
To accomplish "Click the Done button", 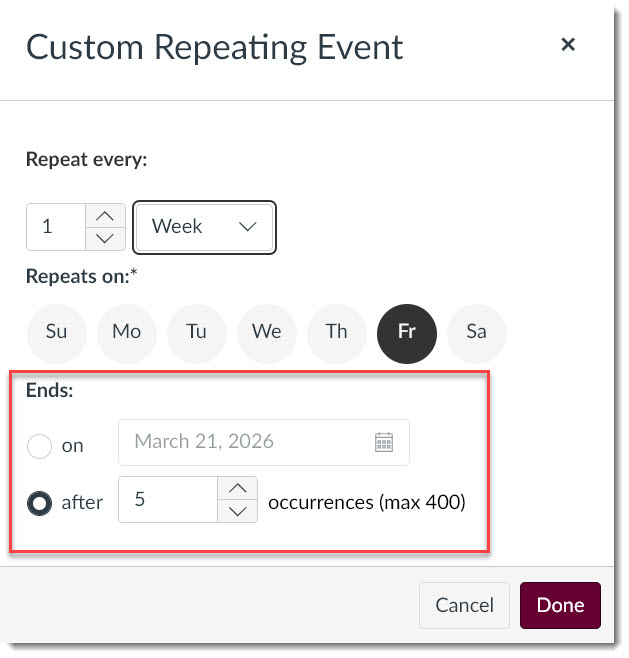I will coord(560,605).
